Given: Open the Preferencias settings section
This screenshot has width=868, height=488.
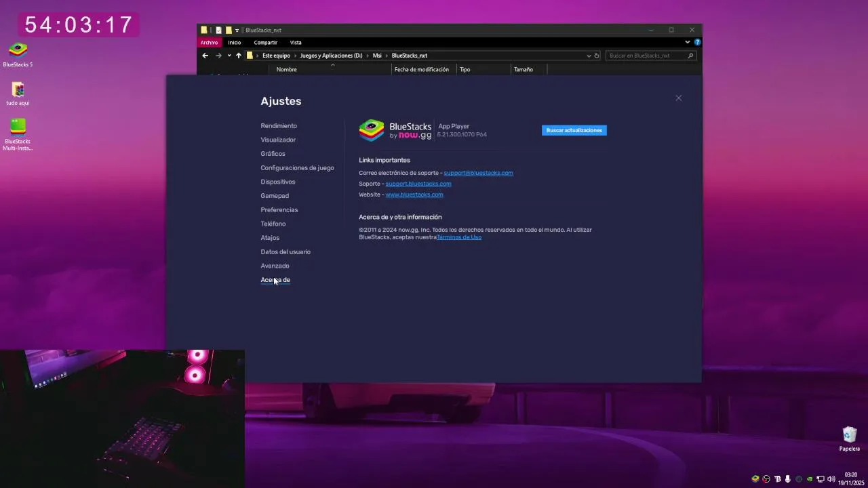Looking at the screenshot, I should click(279, 210).
